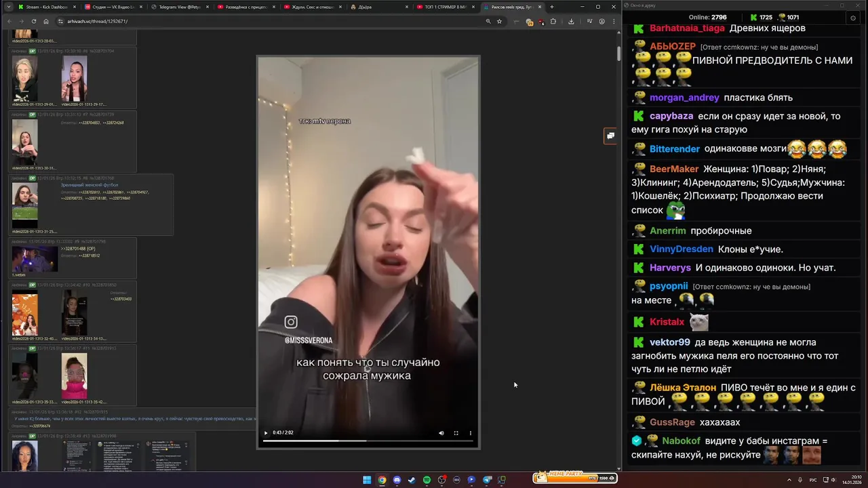The width and height of the screenshot is (868, 488).
Task: Click username Nabokof in chat
Action: point(682,441)
